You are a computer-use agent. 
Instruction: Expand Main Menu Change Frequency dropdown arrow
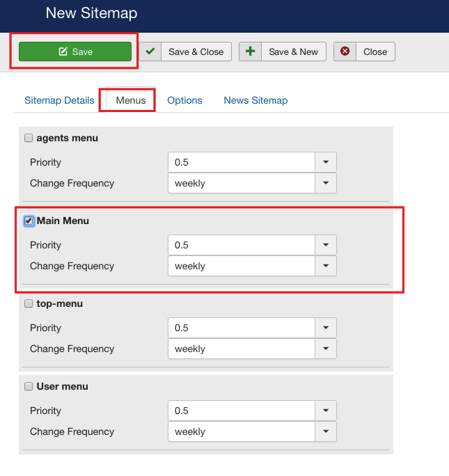click(326, 266)
